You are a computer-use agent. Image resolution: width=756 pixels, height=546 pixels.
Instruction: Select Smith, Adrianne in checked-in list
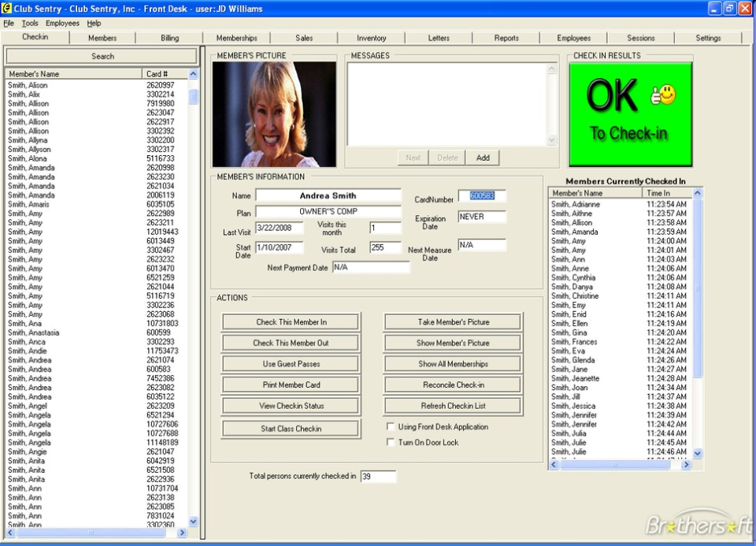tap(621, 204)
